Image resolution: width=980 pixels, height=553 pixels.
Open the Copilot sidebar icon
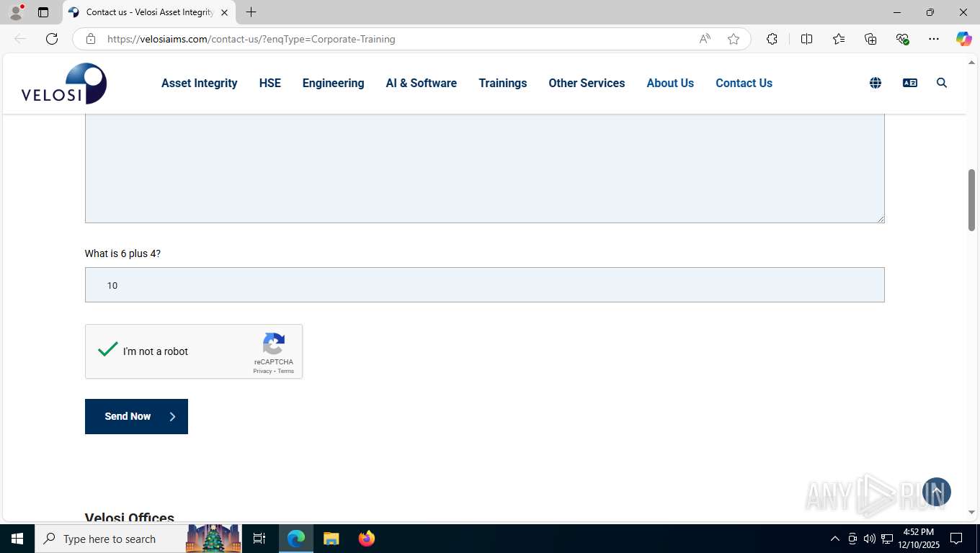click(x=964, y=39)
